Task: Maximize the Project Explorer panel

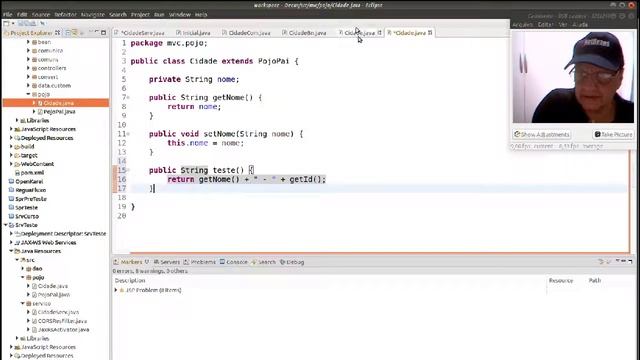Action: (103, 33)
